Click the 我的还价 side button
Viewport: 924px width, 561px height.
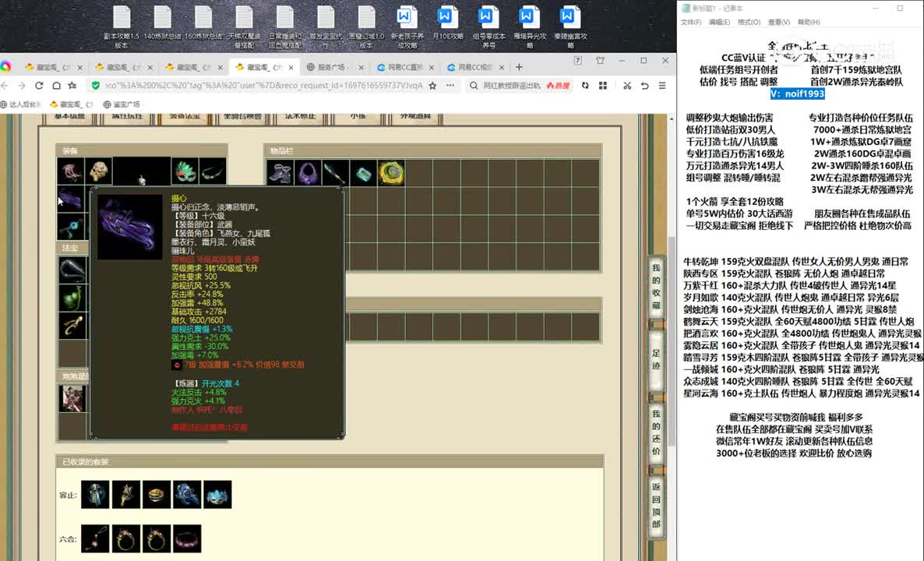pos(656,432)
